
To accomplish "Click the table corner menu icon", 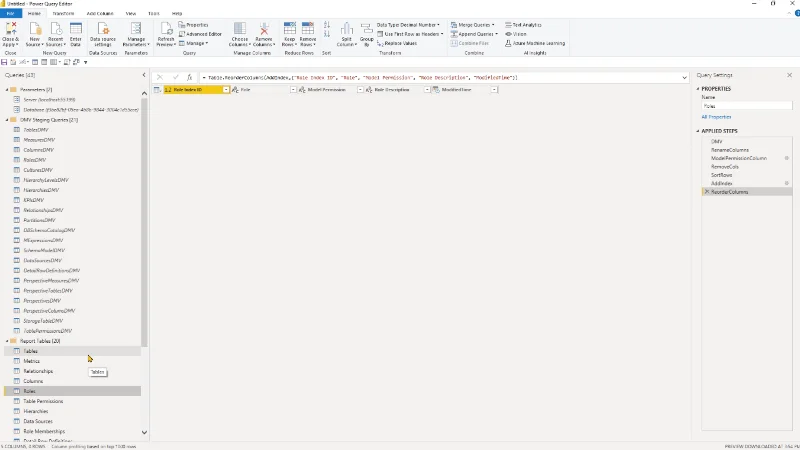I will (158, 90).
